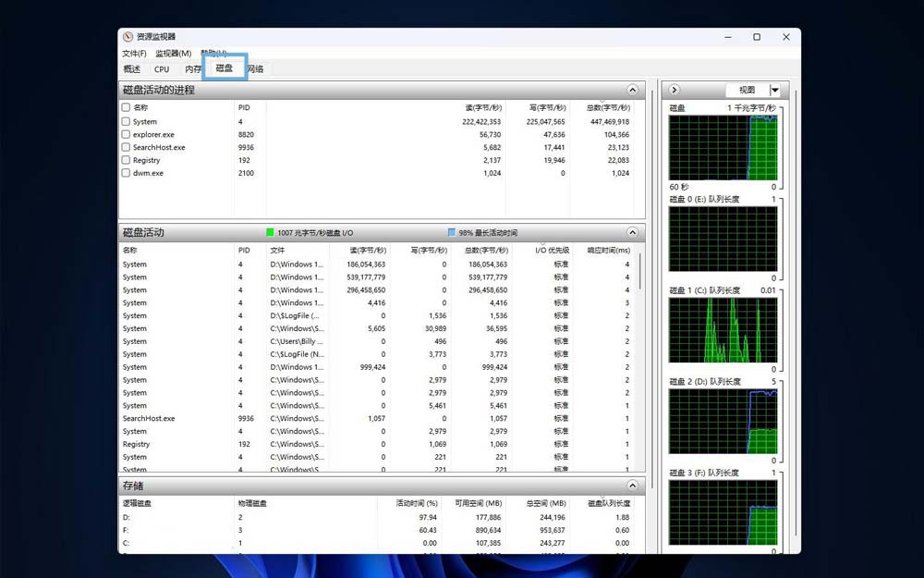Screen dimensions: 924x578
Task: Click the 447,469,918 total value for System
Action: [610, 121]
